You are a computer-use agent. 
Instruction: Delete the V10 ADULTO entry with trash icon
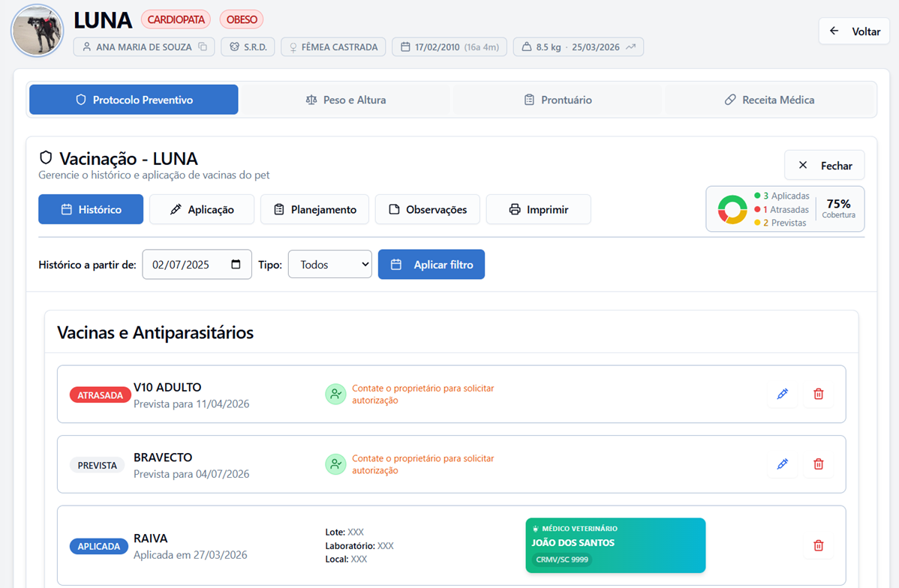pos(819,394)
